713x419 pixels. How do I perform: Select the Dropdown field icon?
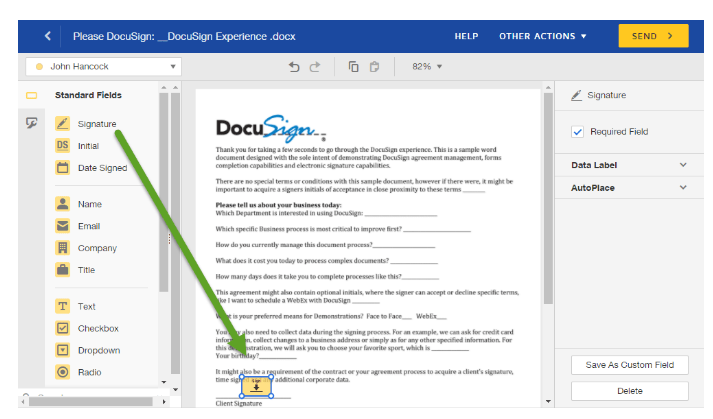pyautogui.click(x=63, y=350)
